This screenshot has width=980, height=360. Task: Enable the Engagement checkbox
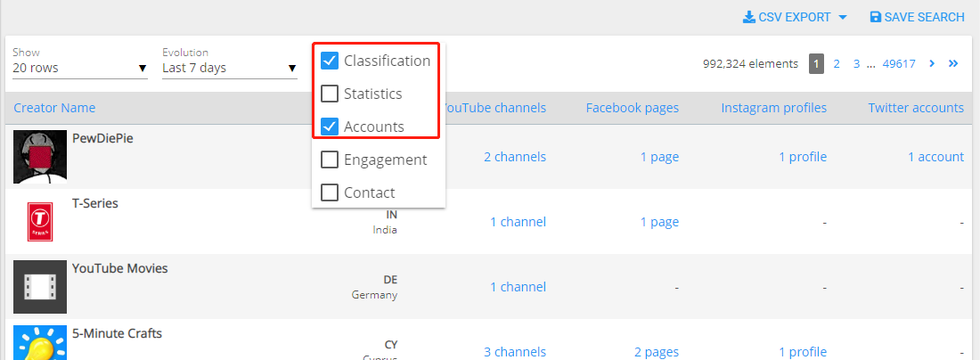tap(330, 160)
